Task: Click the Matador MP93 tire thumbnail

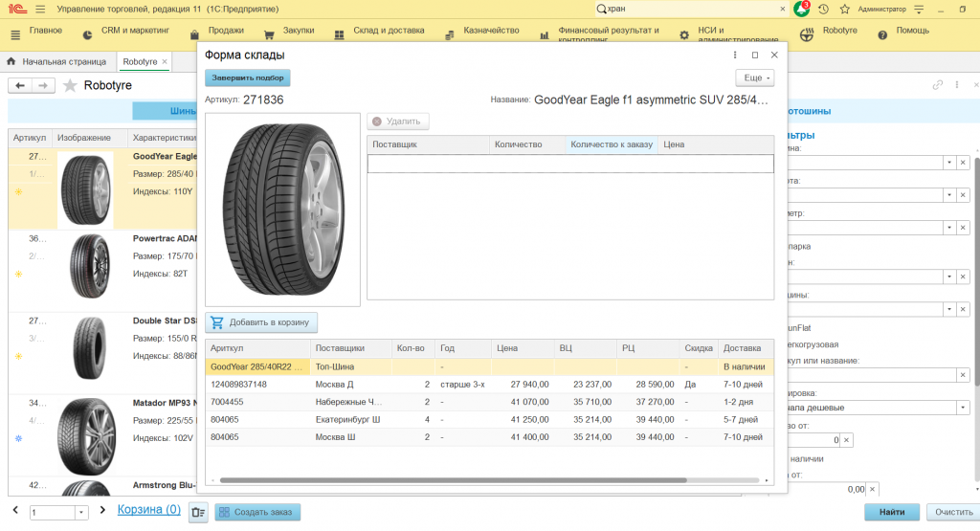Action: pos(86,437)
